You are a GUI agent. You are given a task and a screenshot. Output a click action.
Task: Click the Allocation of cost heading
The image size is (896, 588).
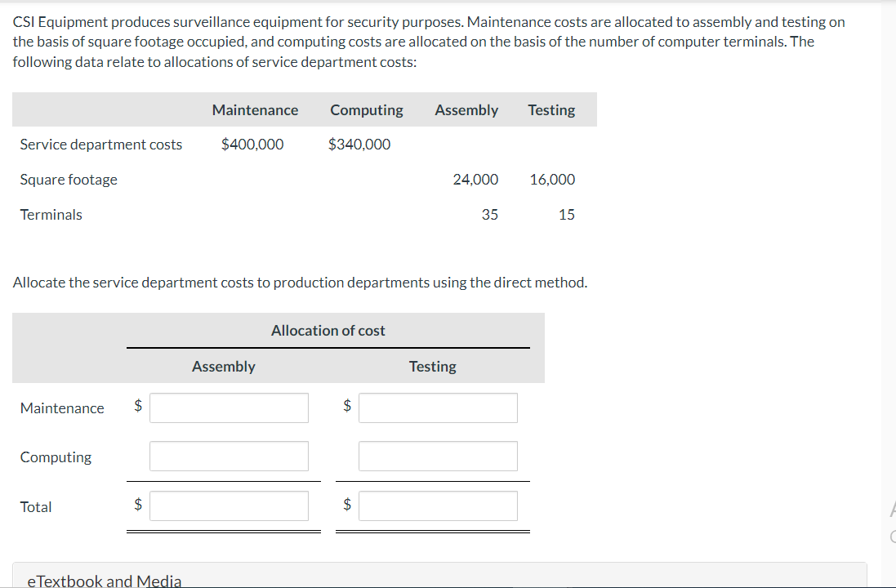(328, 330)
